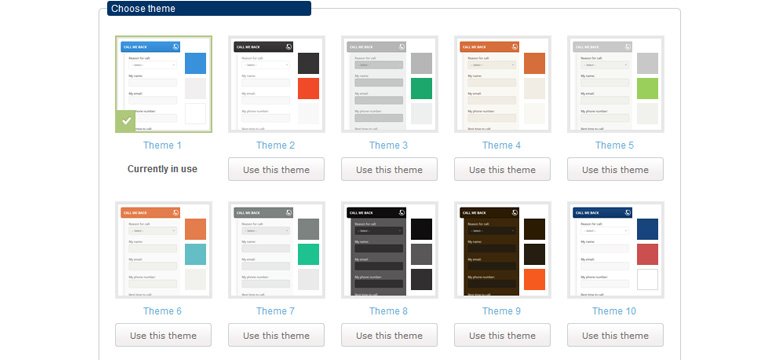774x360 pixels.
Task: Click phone icon in Theme 8 preview header
Action: [x=402, y=212]
